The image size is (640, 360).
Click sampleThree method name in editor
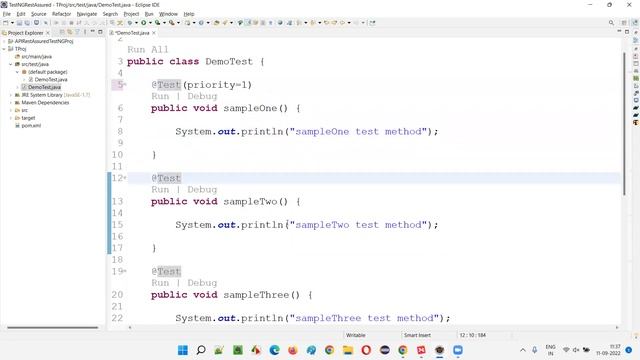pyautogui.click(x=256, y=295)
